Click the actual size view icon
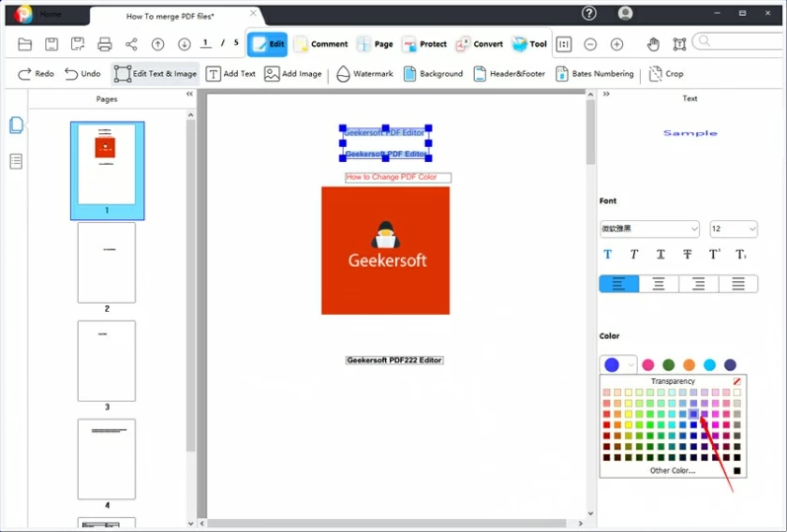This screenshot has width=787, height=532. tap(564, 44)
